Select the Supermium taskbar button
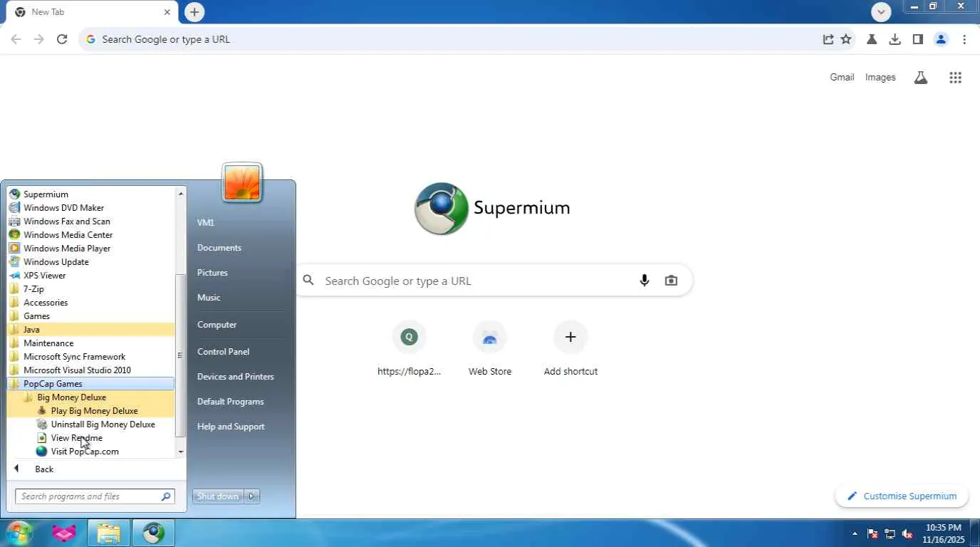This screenshot has width=980, height=547. (x=153, y=533)
